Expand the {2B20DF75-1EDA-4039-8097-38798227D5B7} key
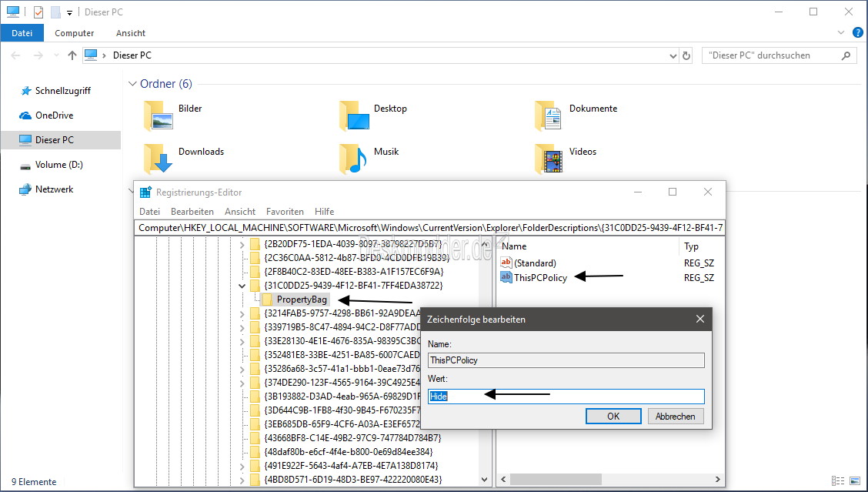Image resolution: width=868 pixels, height=492 pixels. point(242,244)
